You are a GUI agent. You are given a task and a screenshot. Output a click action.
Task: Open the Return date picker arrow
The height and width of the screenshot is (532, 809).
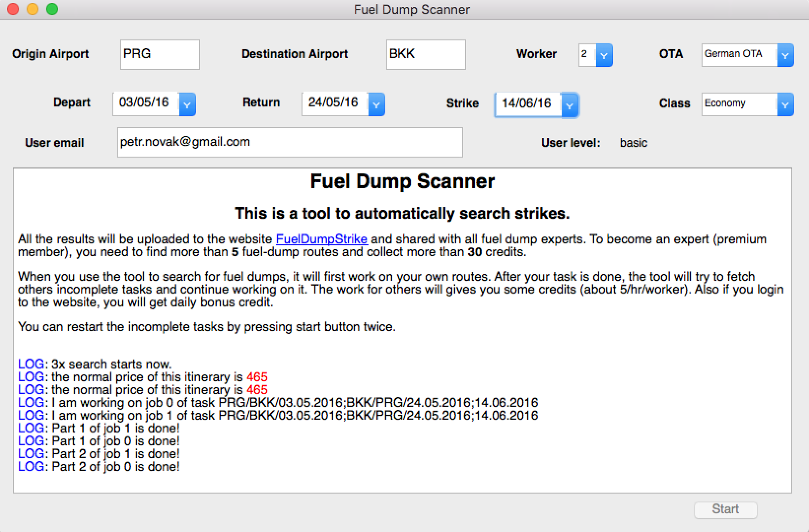[x=376, y=104]
